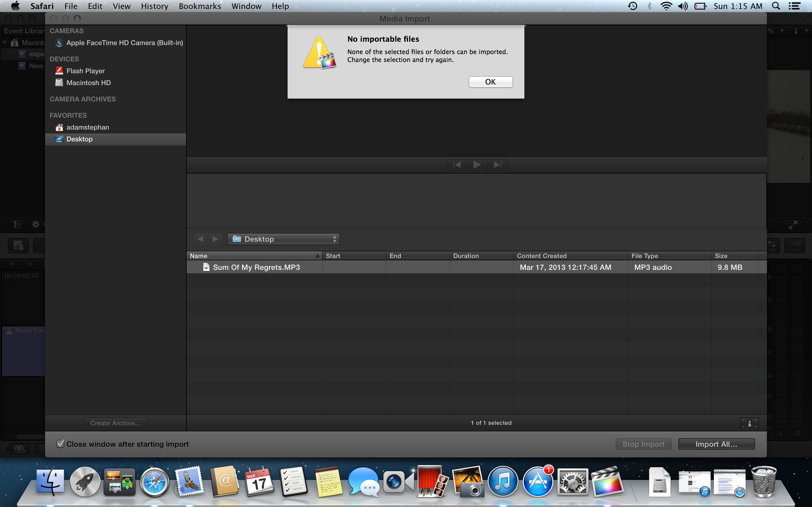Click OK to dismiss the No importable files alert

point(490,81)
